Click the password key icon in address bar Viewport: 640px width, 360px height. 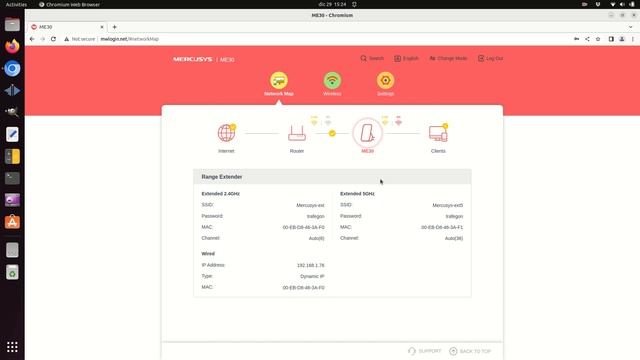click(576, 39)
